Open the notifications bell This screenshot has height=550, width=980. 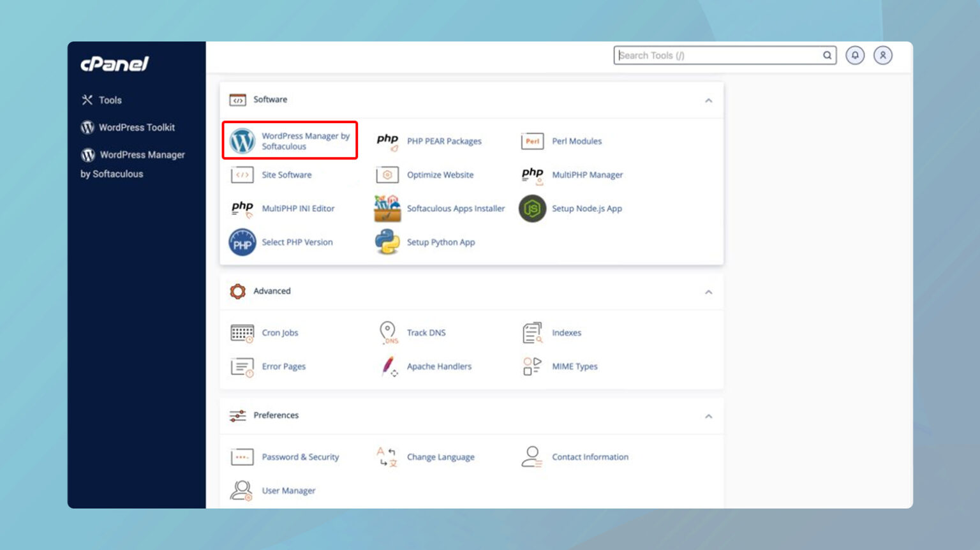[x=855, y=56]
